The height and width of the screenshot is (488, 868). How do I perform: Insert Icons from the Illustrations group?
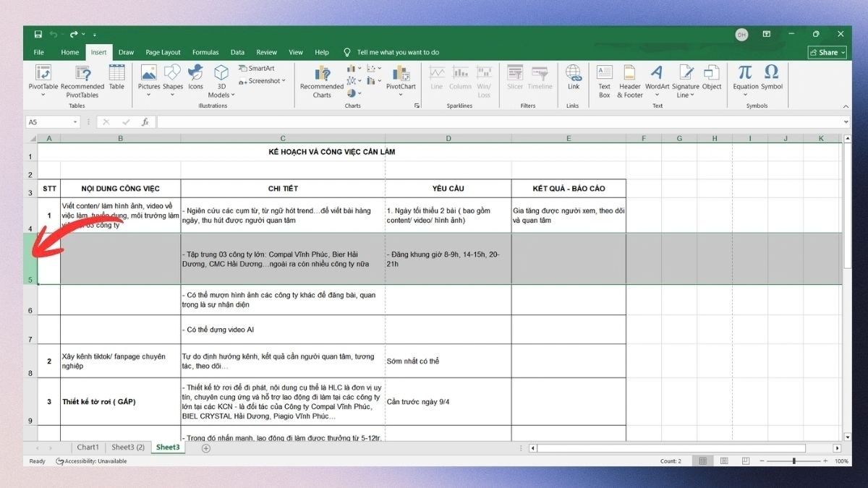pos(195,77)
